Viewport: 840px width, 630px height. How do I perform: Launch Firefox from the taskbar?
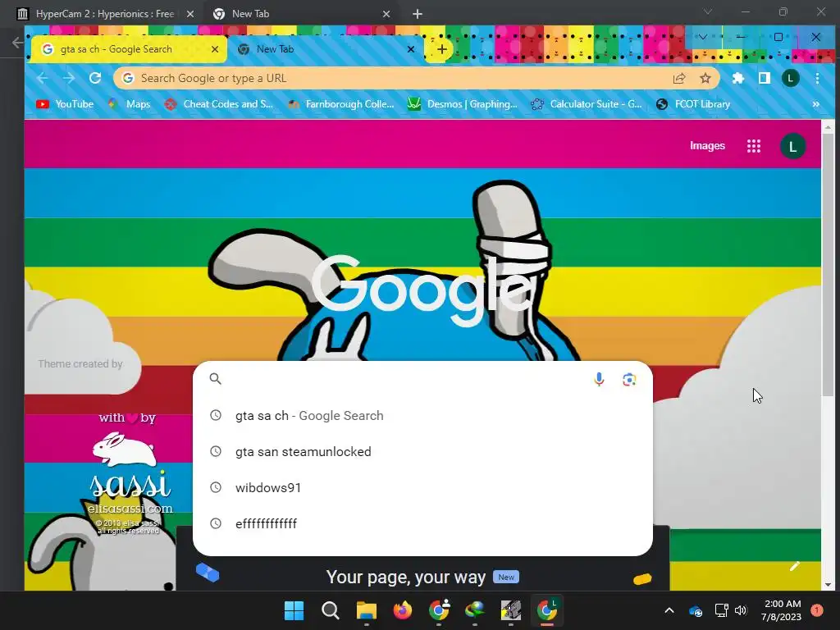coord(403,610)
